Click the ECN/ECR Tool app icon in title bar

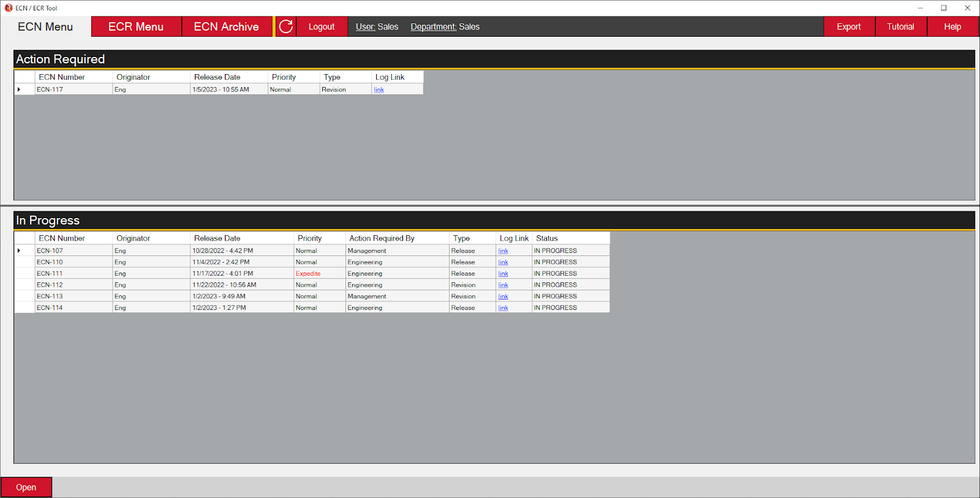9,8
